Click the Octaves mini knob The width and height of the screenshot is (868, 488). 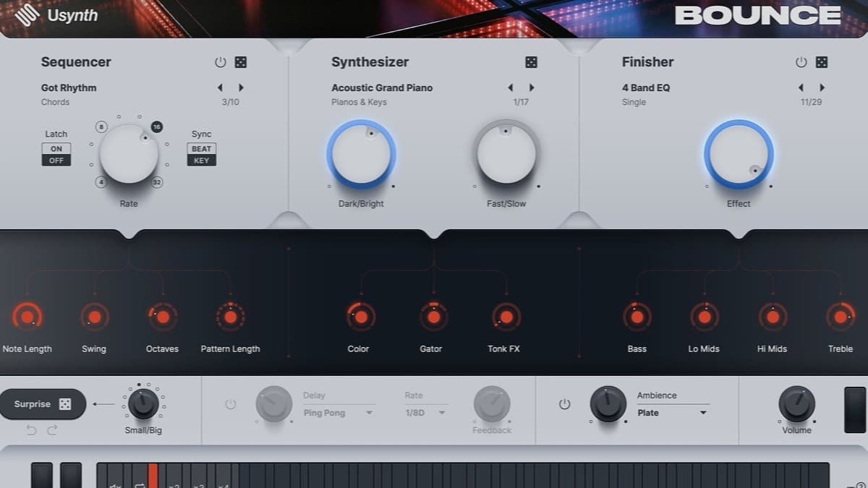[x=162, y=317]
